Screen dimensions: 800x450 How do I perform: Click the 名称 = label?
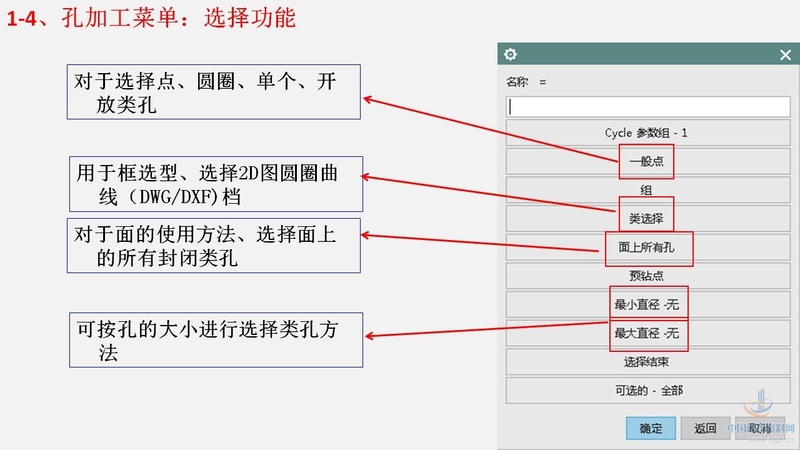pos(526,82)
